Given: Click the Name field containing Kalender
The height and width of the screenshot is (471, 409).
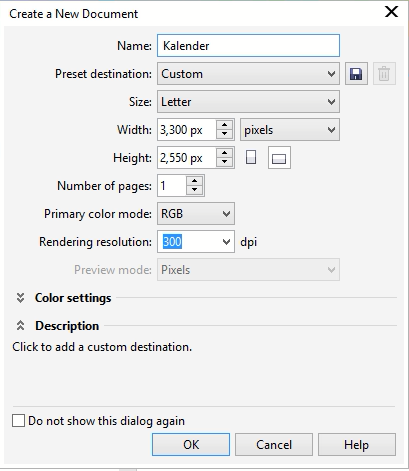Looking at the screenshot, I should pos(248,46).
